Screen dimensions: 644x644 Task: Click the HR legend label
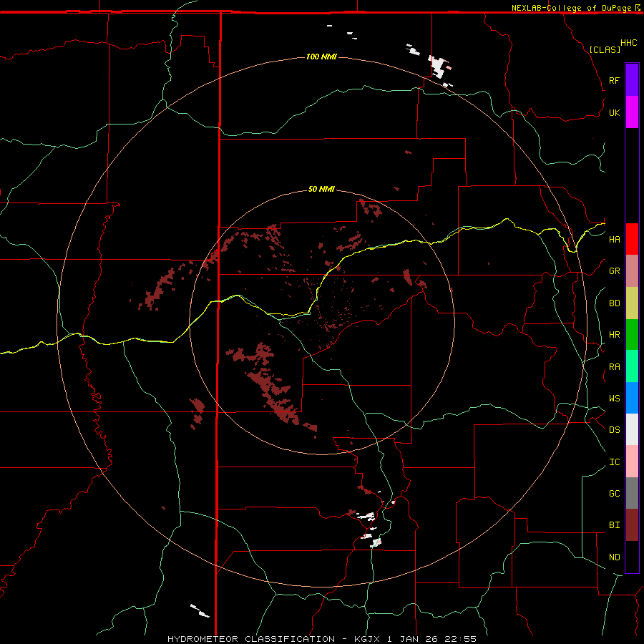[x=614, y=334]
